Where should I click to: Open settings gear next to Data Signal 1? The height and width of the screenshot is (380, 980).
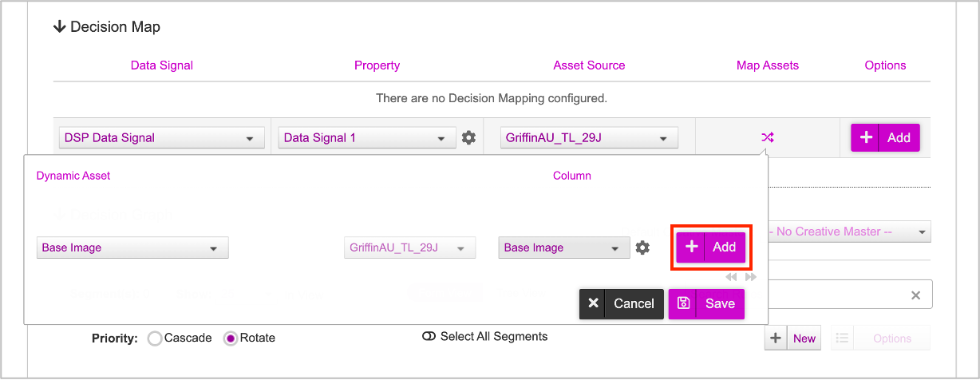click(x=468, y=137)
